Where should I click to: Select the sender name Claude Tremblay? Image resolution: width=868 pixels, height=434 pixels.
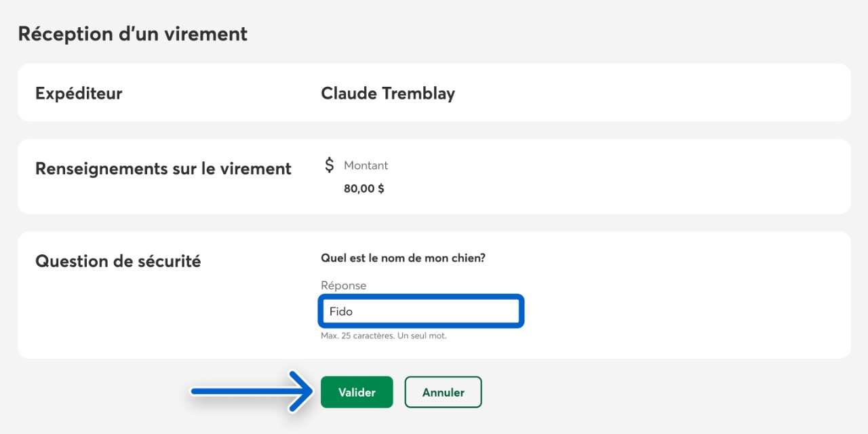tap(388, 93)
